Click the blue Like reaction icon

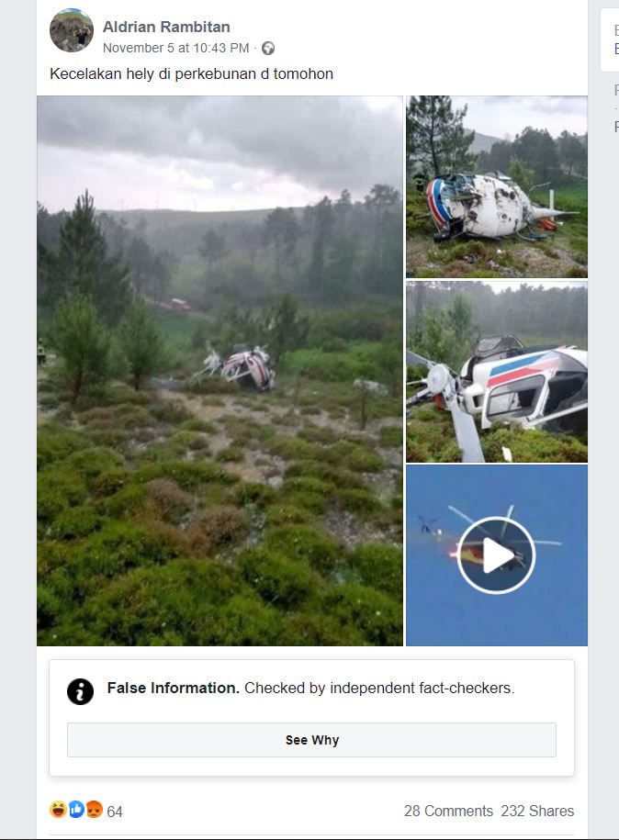point(76,809)
